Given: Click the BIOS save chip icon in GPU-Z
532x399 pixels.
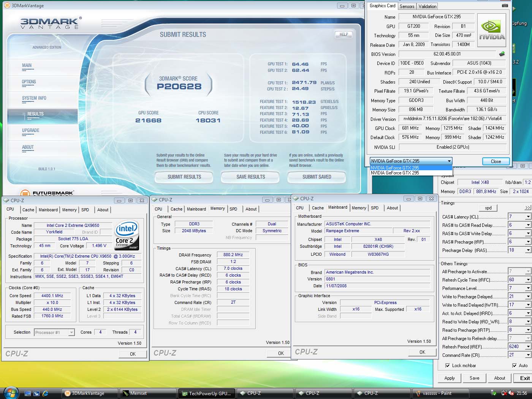Looking at the screenshot, I should click(502, 54).
